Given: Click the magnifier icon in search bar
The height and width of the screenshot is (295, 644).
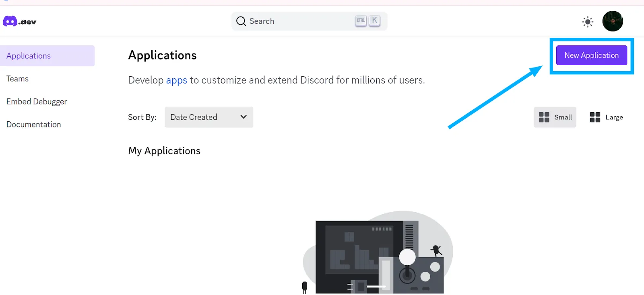Looking at the screenshot, I should click(241, 21).
